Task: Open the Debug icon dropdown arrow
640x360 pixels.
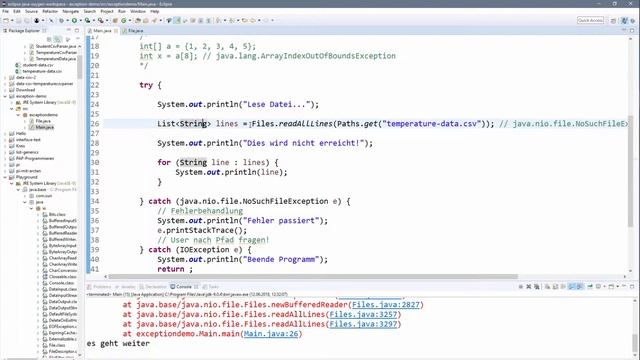Action: tap(67, 20)
